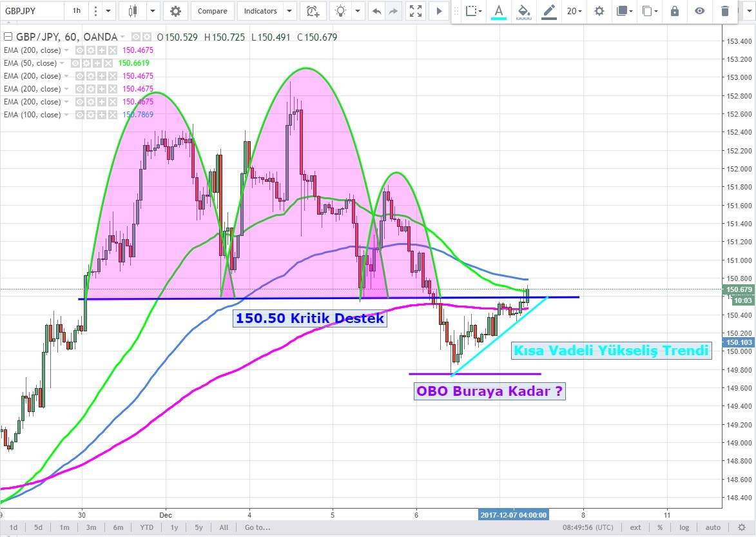Click the add alert clock icon

tap(313, 11)
